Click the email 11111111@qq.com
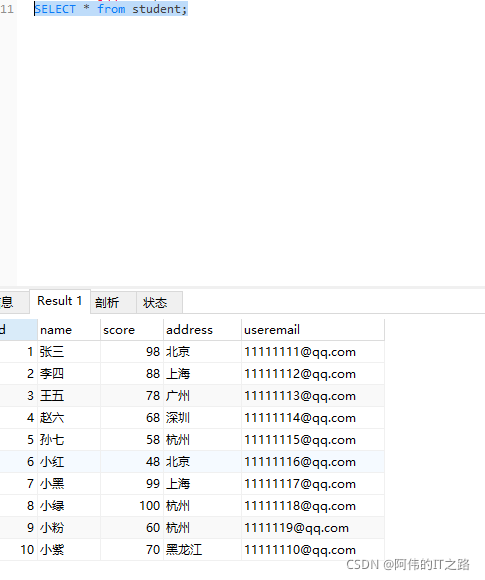Viewport: 485px width, 580px height. [x=313, y=352]
